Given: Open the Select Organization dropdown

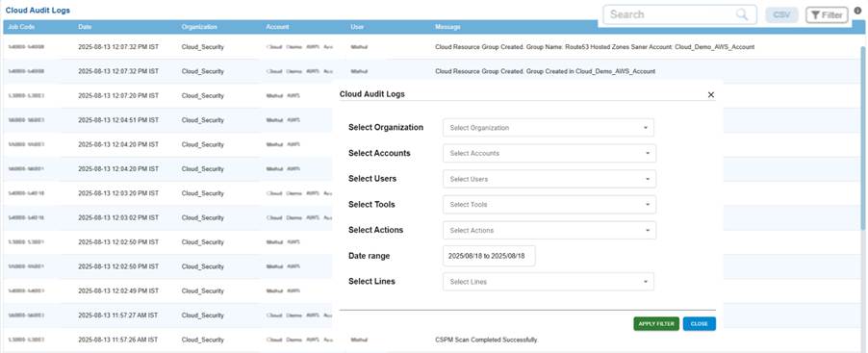Looking at the screenshot, I should (x=549, y=128).
